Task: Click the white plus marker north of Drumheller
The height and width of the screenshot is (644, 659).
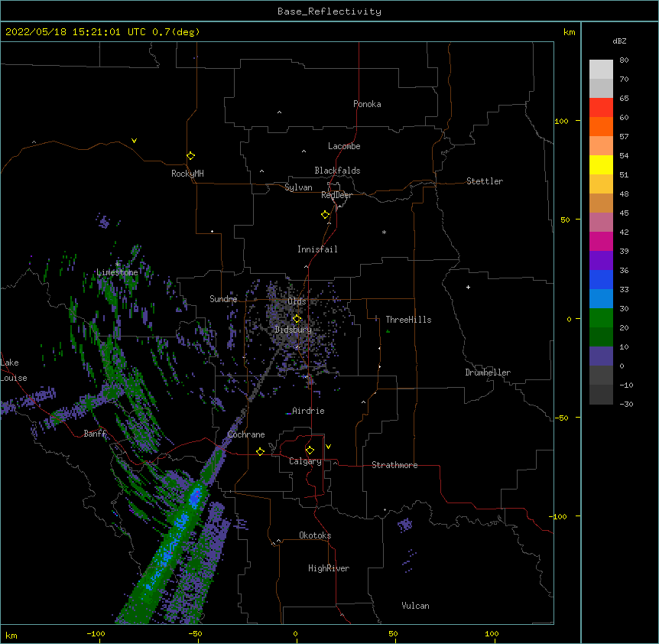Action: (x=468, y=287)
